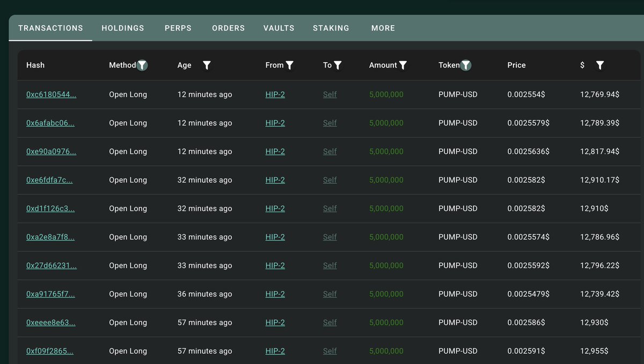
Task: Select price value 0.002554$
Action: 526,94
